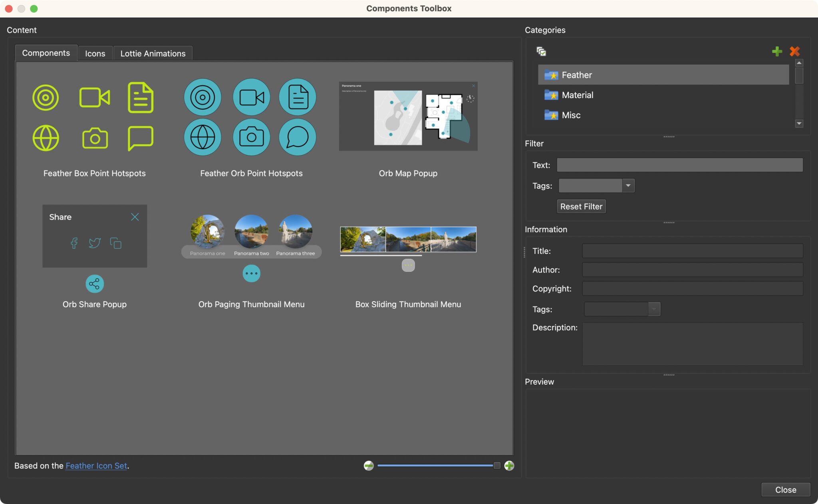This screenshot has width=818, height=504.
Task: Click the Close button
Action: pos(786,490)
